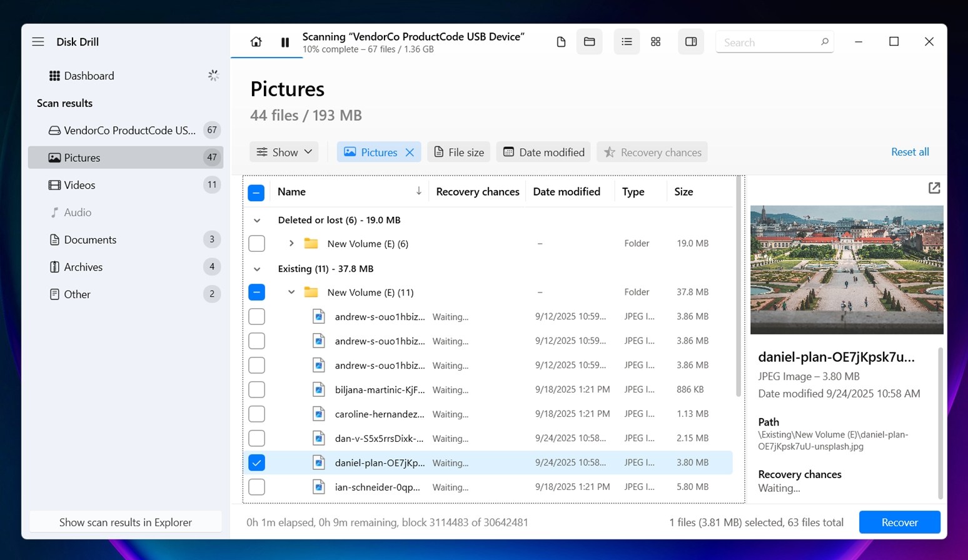Image resolution: width=968 pixels, height=560 pixels.
Task: Switch to file view icon
Action: (x=561, y=42)
